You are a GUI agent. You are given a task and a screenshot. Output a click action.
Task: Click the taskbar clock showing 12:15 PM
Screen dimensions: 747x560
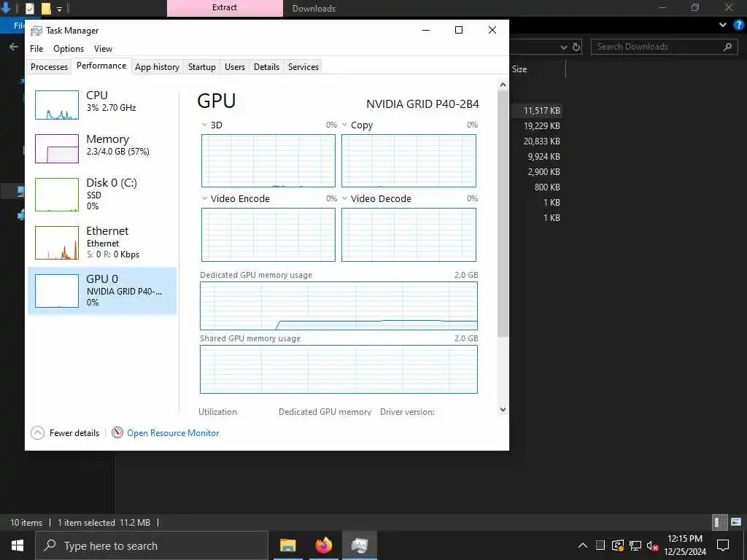pos(684,545)
